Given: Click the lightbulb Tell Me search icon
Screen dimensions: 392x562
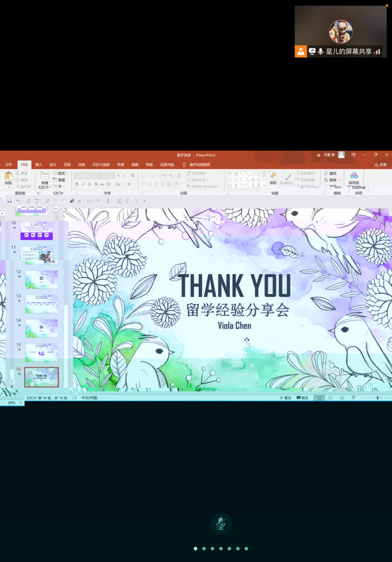Looking at the screenshot, I should (184, 164).
